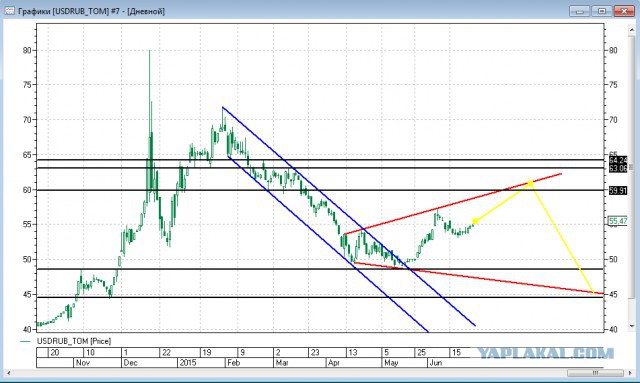Viewport: 640px width, 383px height.
Task: Select the 59.91 price level label
Action: tap(618, 190)
